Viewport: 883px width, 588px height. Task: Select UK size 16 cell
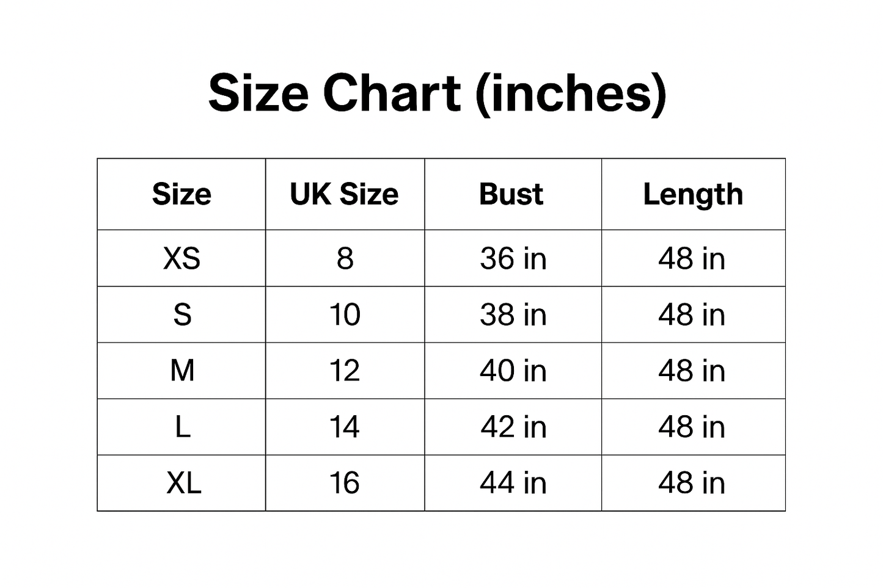click(x=345, y=483)
